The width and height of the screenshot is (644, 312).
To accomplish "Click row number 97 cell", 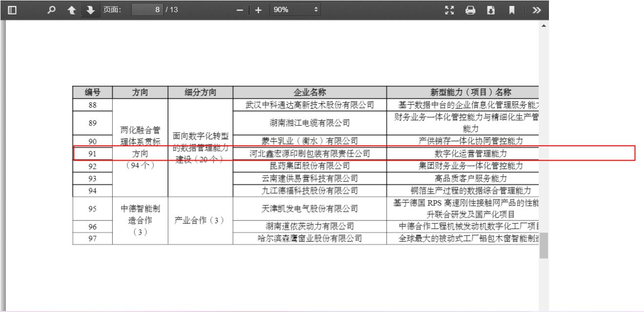I will pyautogui.click(x=92, y=239).
